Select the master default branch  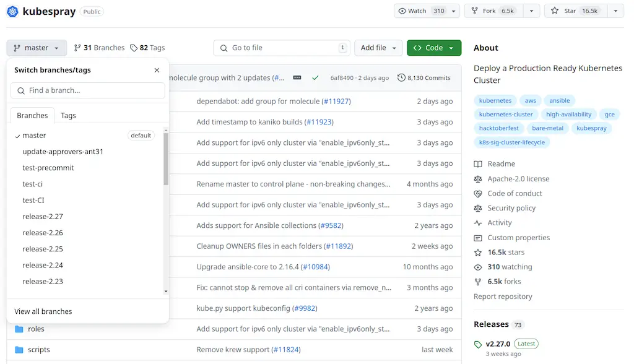35,136
